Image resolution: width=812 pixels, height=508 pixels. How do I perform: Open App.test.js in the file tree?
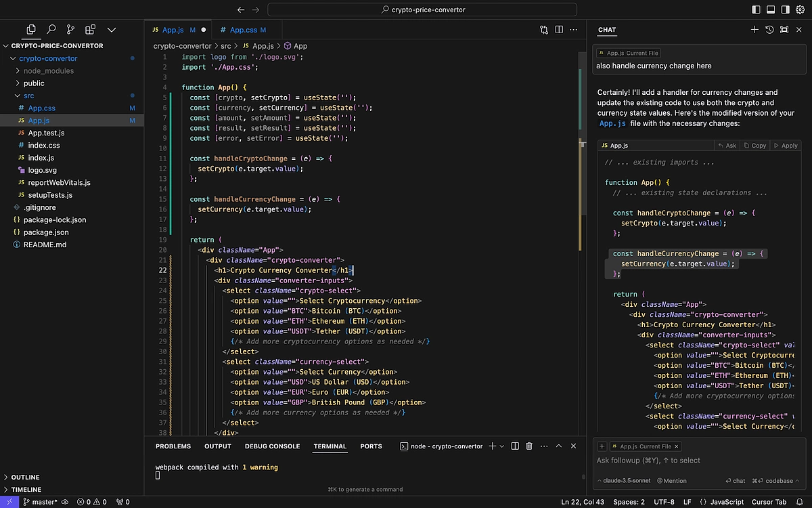(x=46, y=133)
